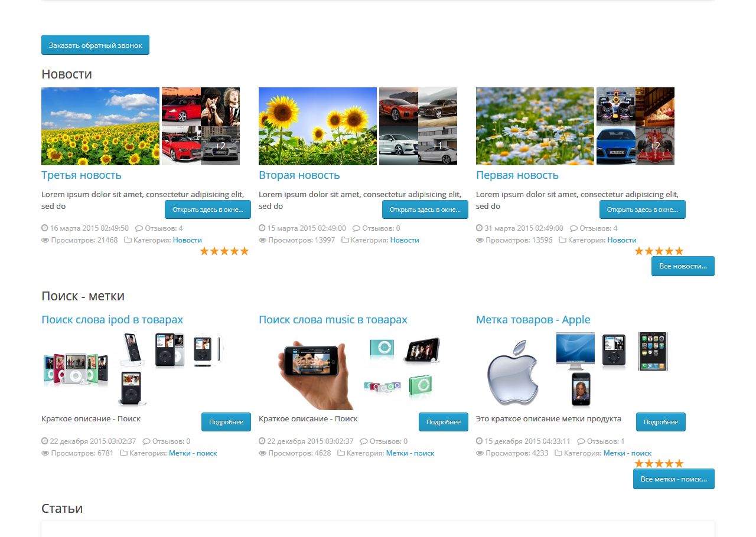This screenshot has height=537, width=756.
Task: Open the Вторая новость headline link
Action: coord(299,175)
